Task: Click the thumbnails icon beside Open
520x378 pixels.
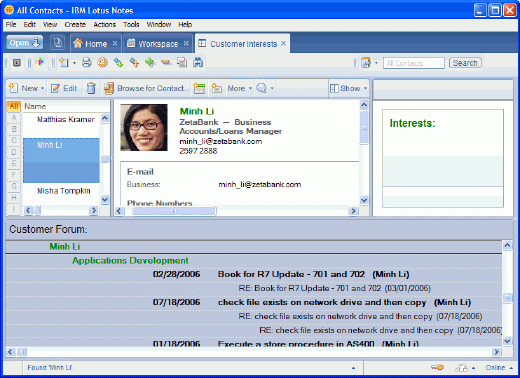Action: point(58,43)
